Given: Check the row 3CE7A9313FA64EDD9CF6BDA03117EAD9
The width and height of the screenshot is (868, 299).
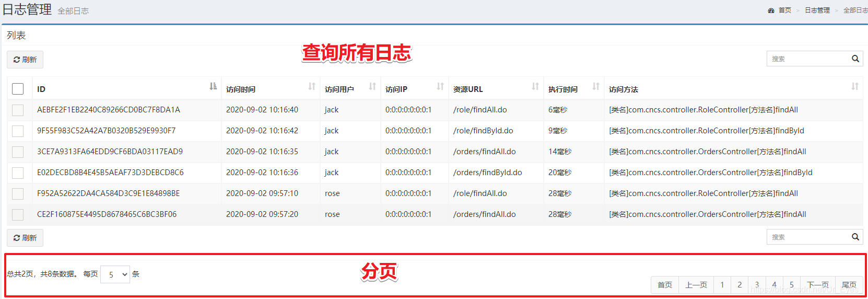Looking at the screenshot, I should [x=18, y=152].
